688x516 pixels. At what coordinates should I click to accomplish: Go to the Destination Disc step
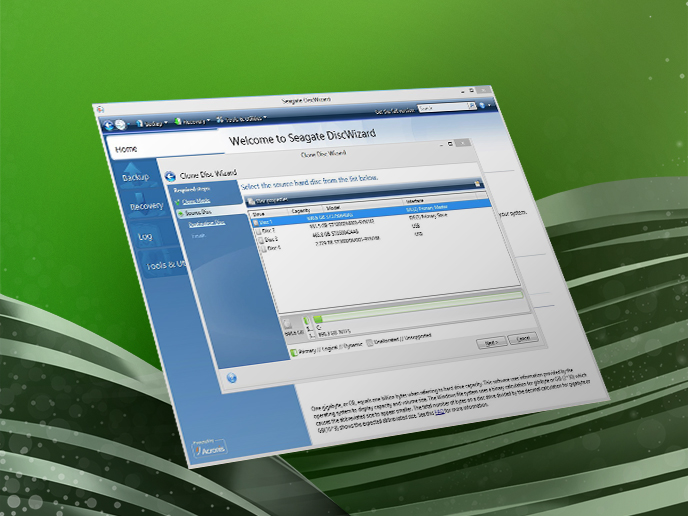click(x=207, y=223)
